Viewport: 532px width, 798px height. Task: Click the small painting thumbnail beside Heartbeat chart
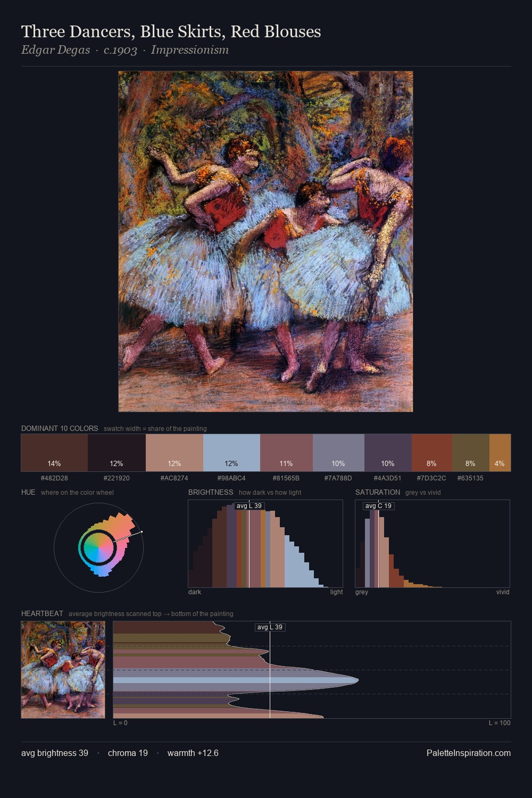pyautogui.click(x=63, y=670)
